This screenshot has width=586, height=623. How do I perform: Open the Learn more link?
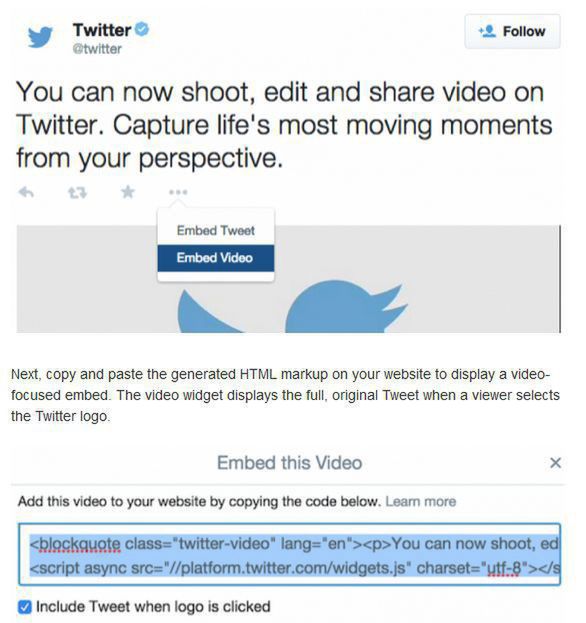[421, 501]
